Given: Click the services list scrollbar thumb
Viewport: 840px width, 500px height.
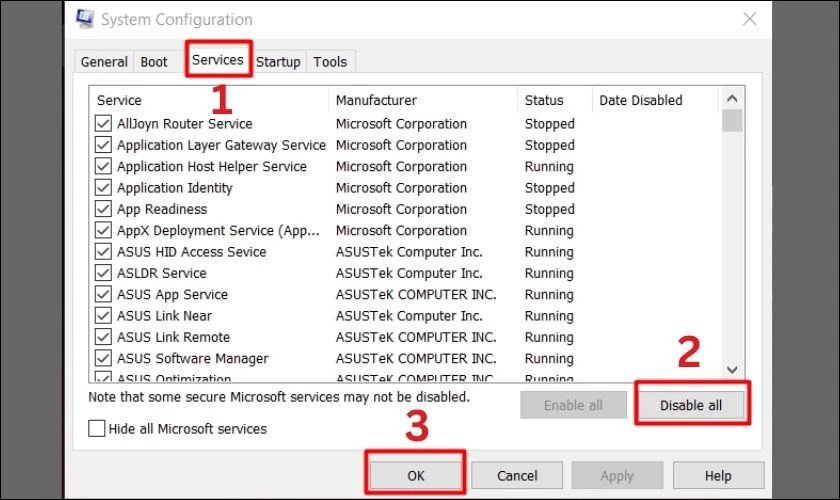Looking at the screenshot, I should [x=732, y=121].
